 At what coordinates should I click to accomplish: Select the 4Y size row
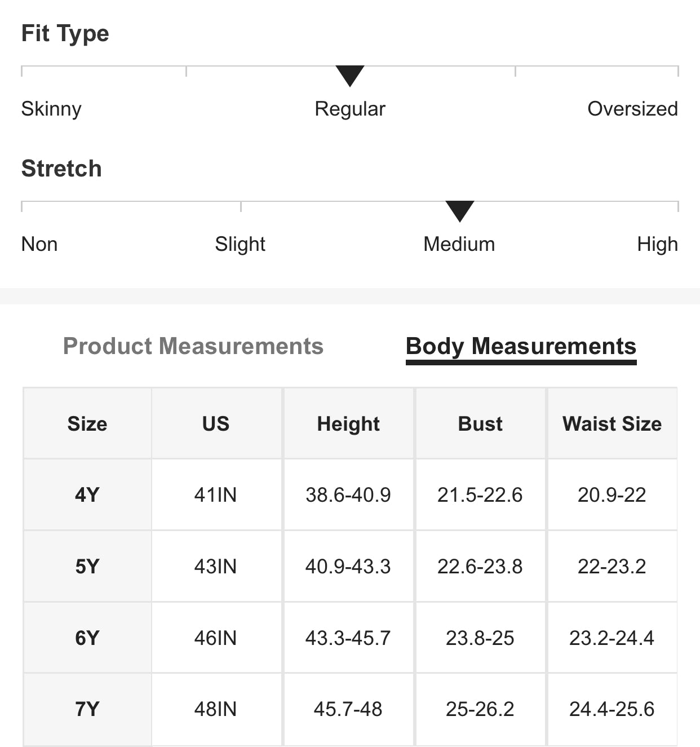(87, 495)
